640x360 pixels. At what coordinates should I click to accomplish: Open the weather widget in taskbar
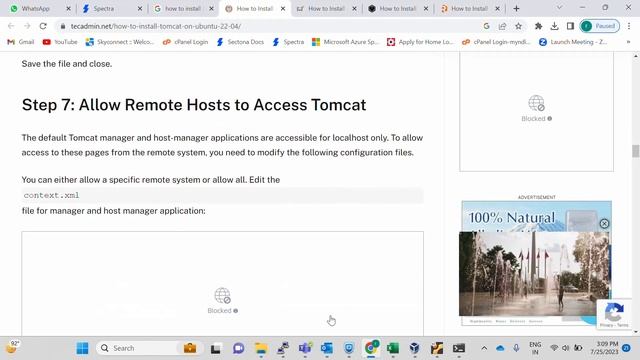12,348
